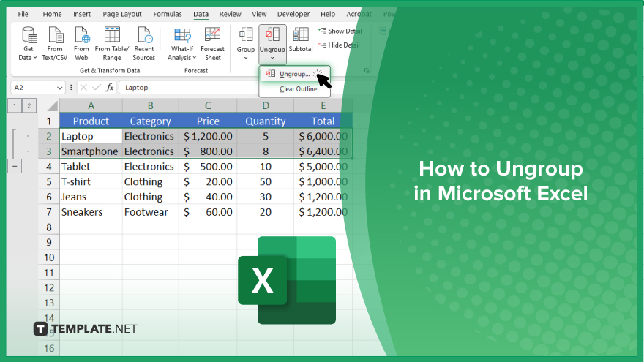The width and height of the screenshot is (644, 362).
Task: Click the Total header cell
Action: coord(323,121)
